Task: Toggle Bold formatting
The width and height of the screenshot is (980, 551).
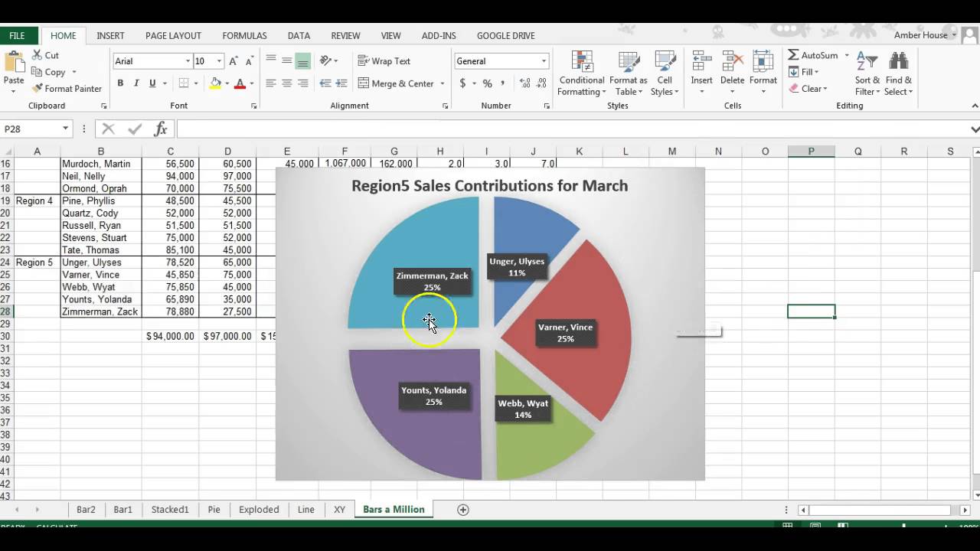Action: point(120,83)
